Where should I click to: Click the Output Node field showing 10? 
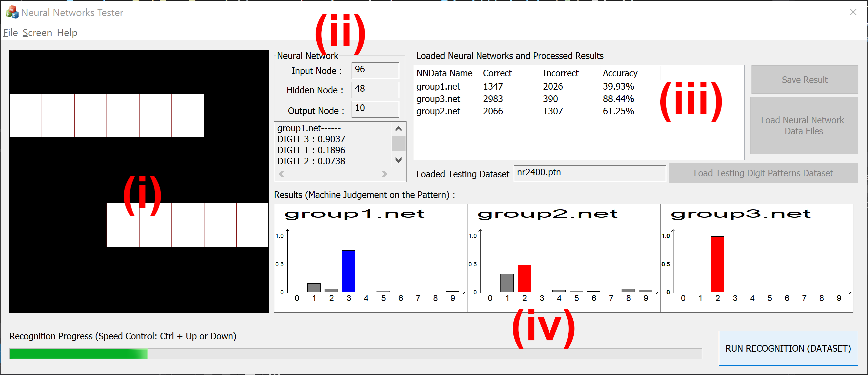[x=375, y=109]
